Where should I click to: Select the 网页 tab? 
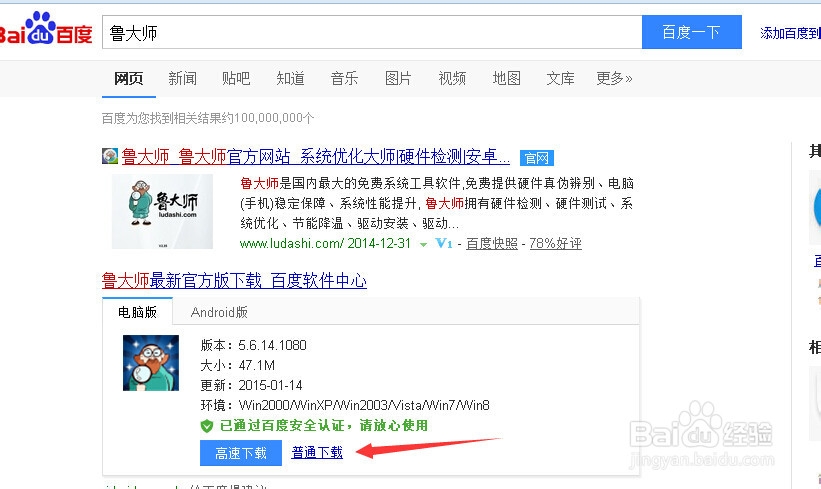pos(129,79)
